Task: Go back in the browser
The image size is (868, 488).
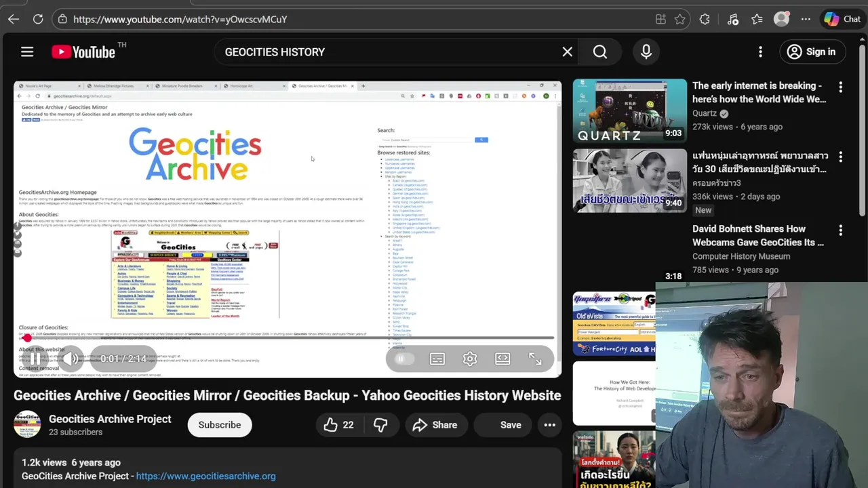Action: [x=14, y=19]
